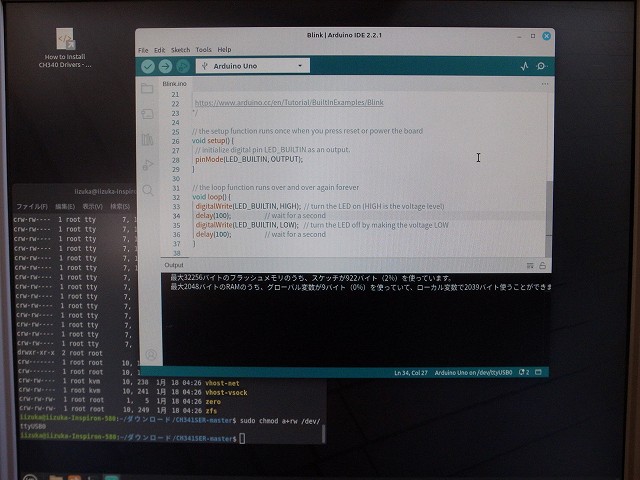Click the user account sidebar icon

point(151,355)
